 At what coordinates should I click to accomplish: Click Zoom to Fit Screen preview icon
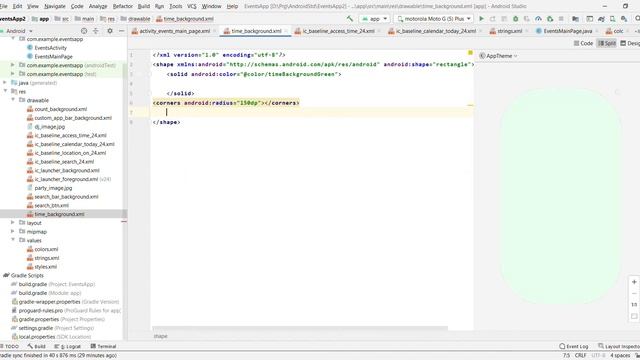click(634, 316)
